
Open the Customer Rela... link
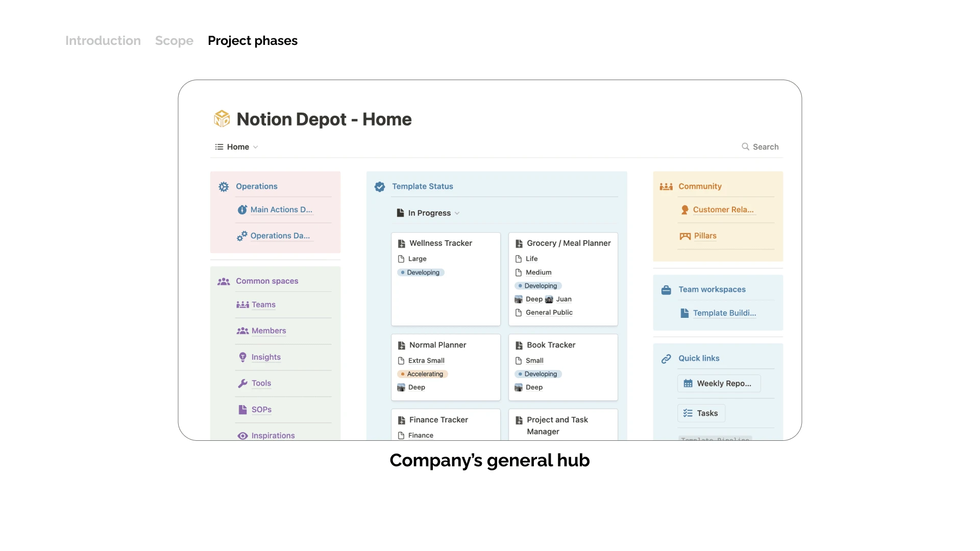723,210
